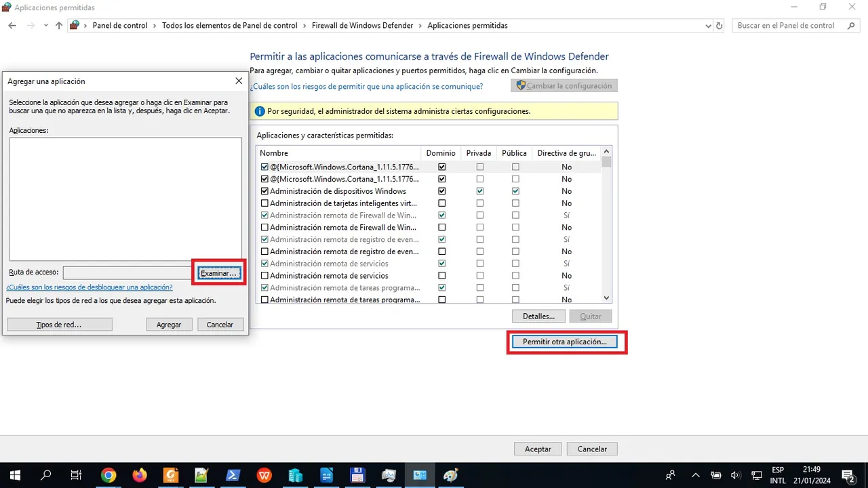This screenshot has width=868, height=488.
Task: Go back with the Back arrow
Action: click(12, 26)
